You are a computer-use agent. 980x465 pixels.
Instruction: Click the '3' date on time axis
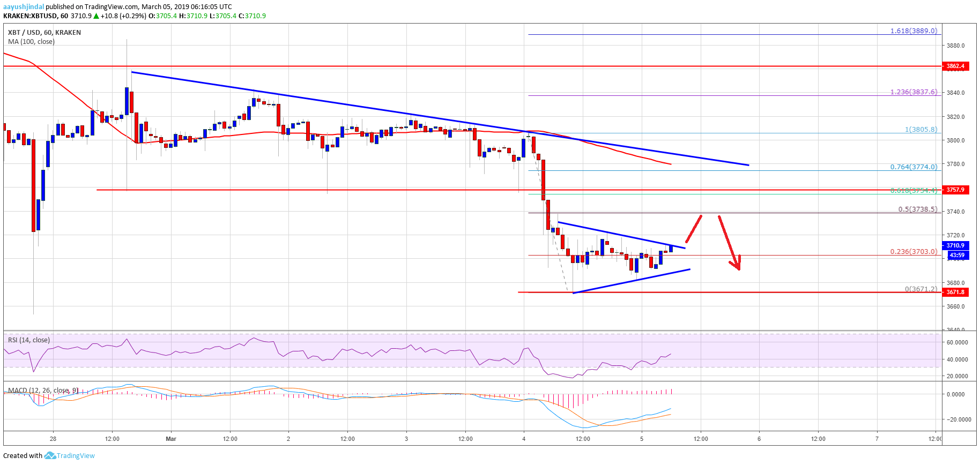tap(406, 439)
